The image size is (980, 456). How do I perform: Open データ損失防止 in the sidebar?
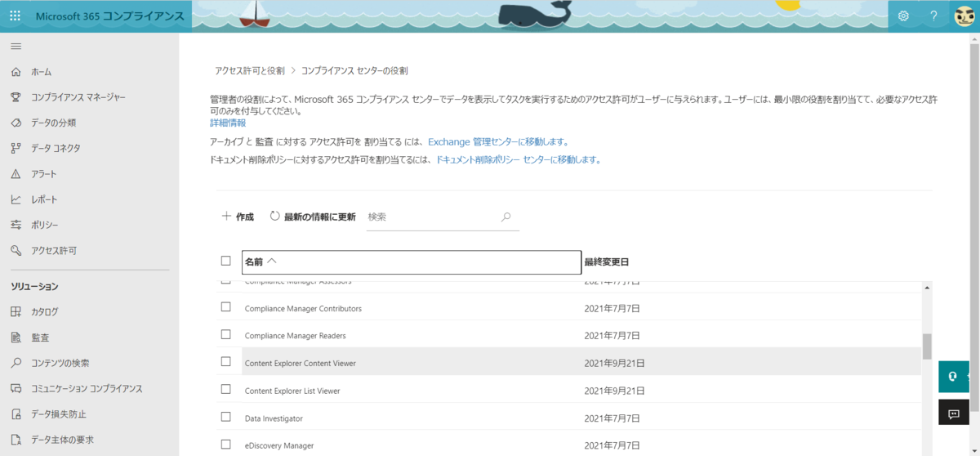59,414
